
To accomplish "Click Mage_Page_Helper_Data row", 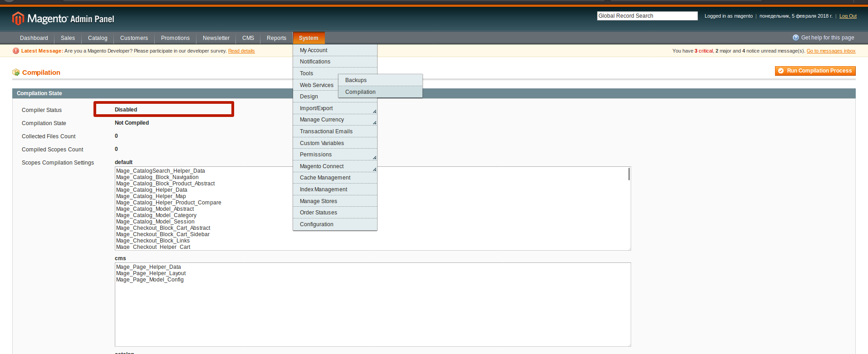I will [148, 267].
